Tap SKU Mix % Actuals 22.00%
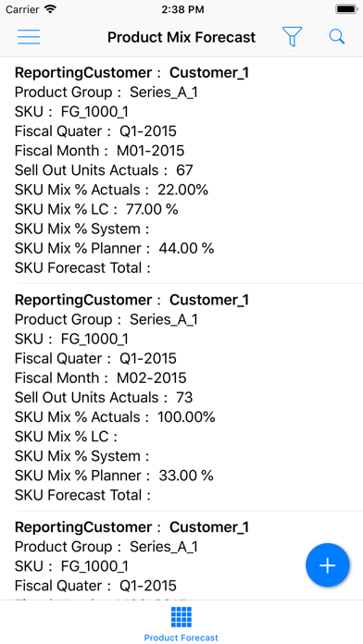The height and width of the screenshot is (644, 363). [x=111, y=190]
